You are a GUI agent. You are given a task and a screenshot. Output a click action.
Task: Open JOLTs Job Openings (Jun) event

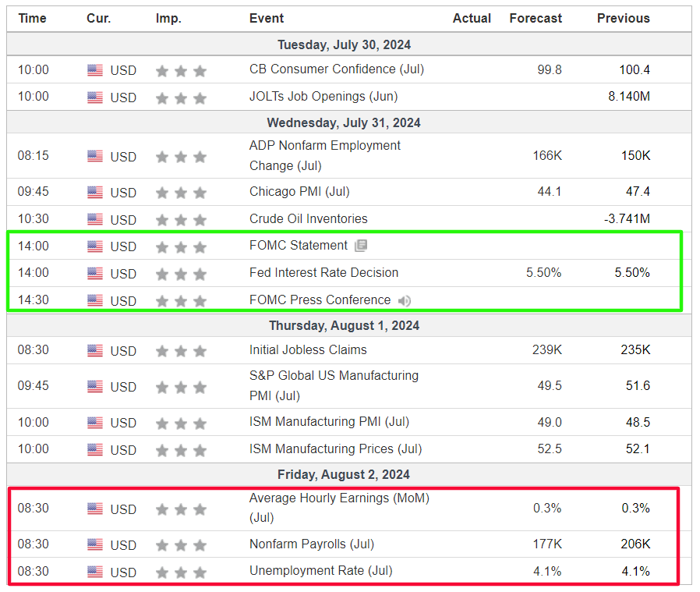323,97
